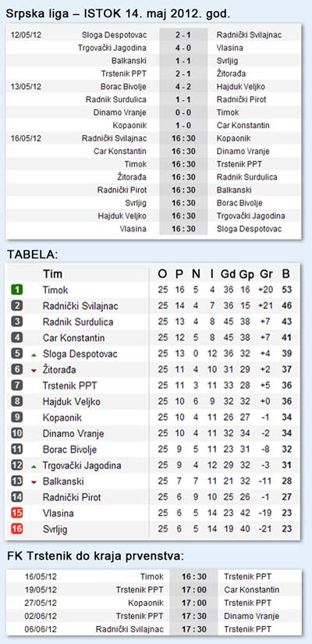Click the Gr goal difference column header
312x644 pixels.
click(x=267, y=274)
